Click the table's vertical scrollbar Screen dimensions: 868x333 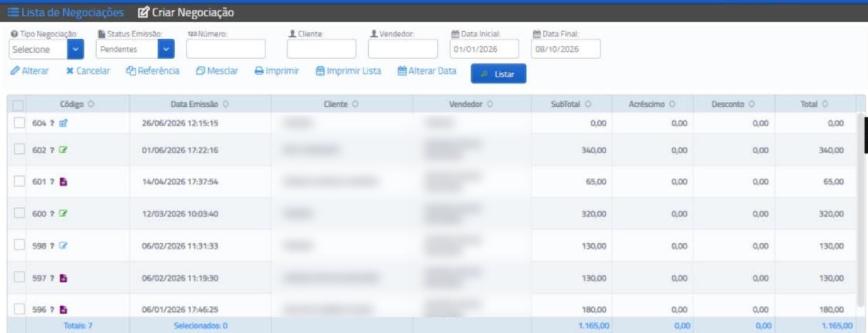point(862,208)
